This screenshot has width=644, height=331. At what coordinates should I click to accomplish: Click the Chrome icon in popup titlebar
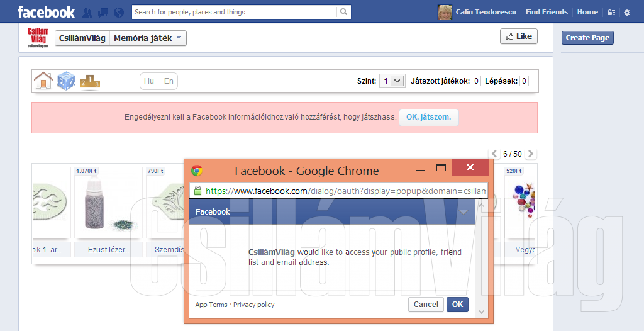(197, 171)
